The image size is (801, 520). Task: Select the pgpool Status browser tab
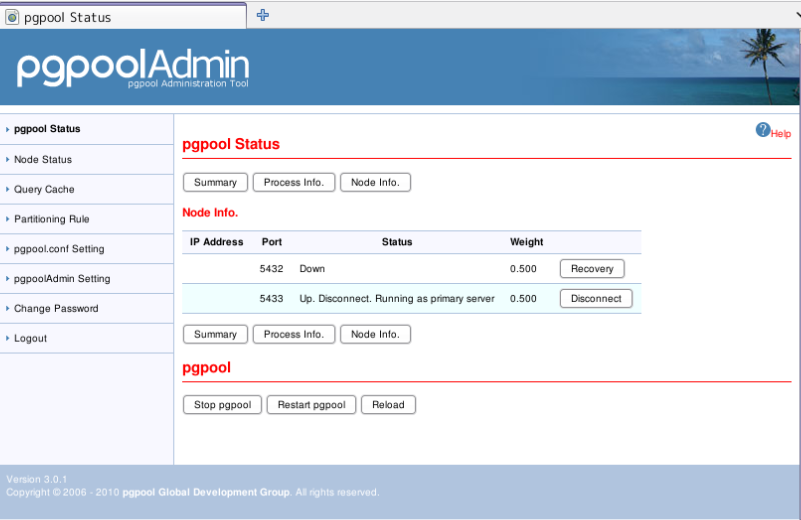(123, 17)
